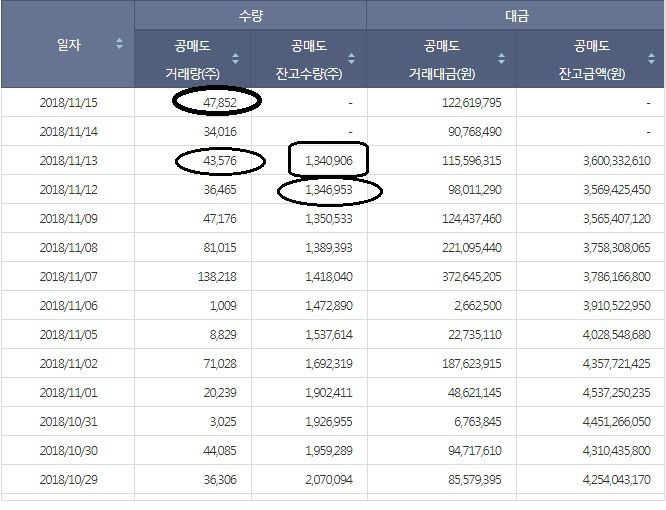Click trade amount 221,095,440
This screenshot has width=666, height=510.
click(472, 248)
